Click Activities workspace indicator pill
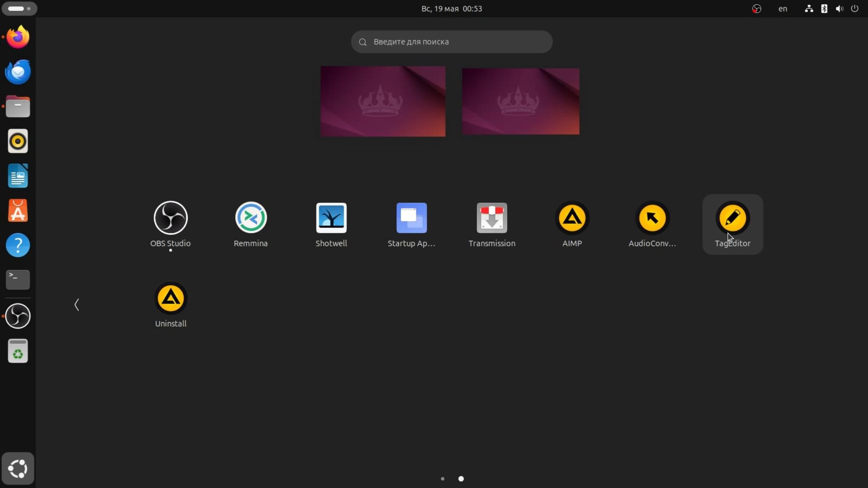Screen dimensions: 868x488 (x=19, y=9)
